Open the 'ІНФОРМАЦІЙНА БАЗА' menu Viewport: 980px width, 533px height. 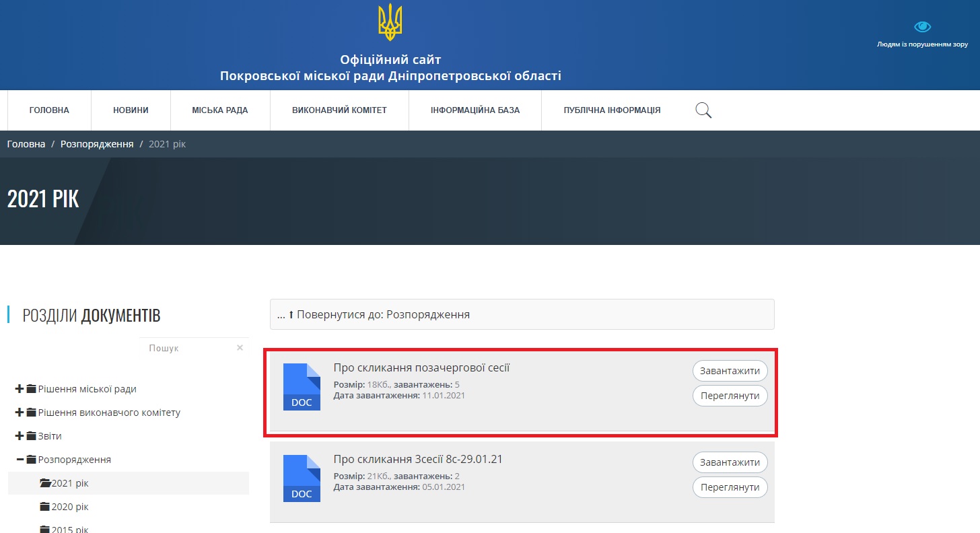475,110
